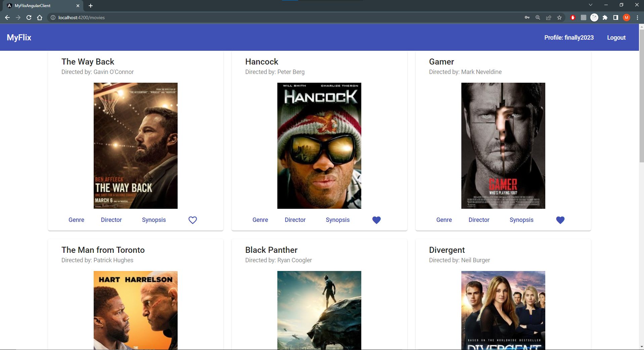The height and width of the screenshot is (350, 644).
Task: Focus the localhost:4200/movies address bar
Action: 285,17
